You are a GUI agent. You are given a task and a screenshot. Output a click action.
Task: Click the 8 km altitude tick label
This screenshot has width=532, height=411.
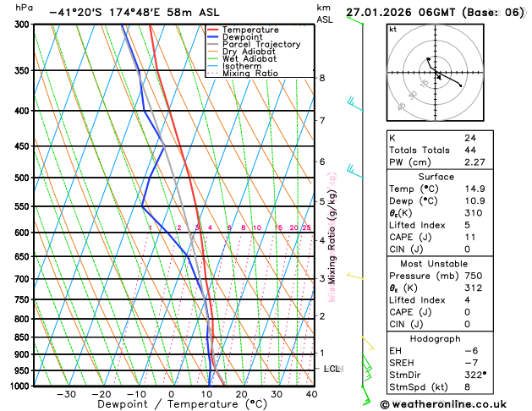point(322,78)
